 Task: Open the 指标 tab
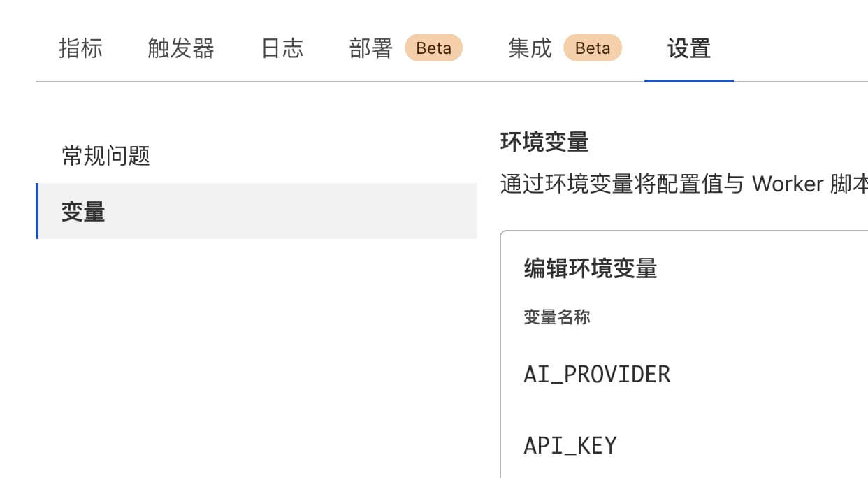click(80, 48)
